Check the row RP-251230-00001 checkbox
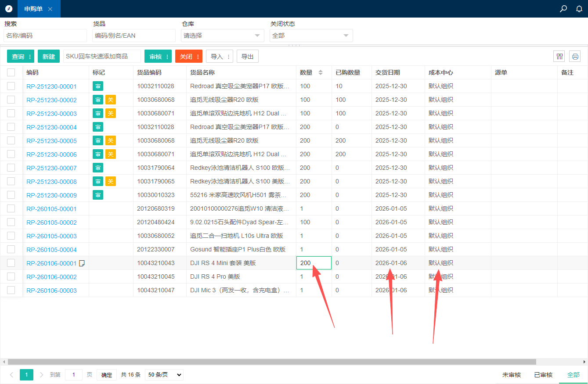This screenshot has height=384, width=588. tap(11, 86)
